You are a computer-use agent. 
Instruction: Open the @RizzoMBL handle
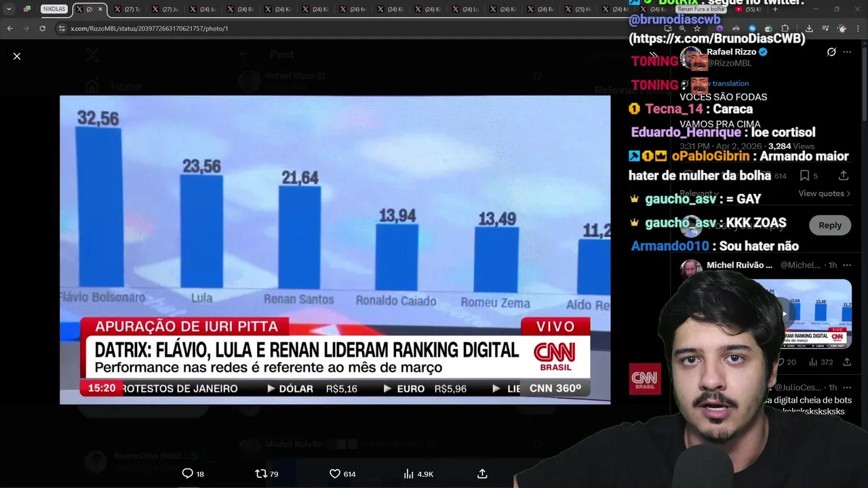(730, 63)
